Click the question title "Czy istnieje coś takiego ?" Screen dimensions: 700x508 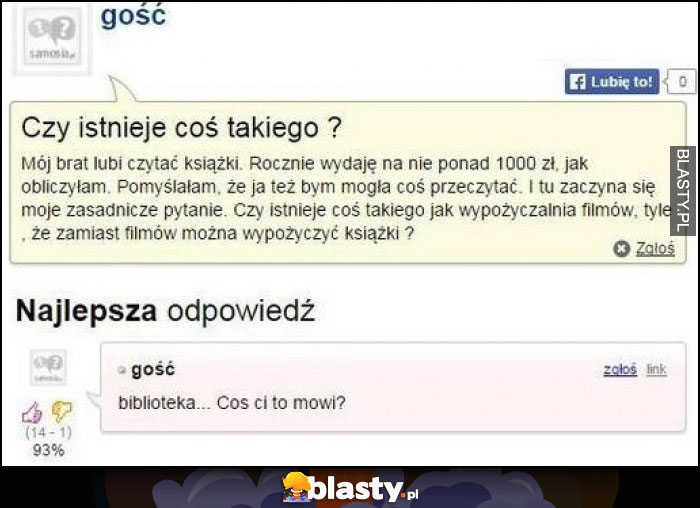[x=181, y=127]
